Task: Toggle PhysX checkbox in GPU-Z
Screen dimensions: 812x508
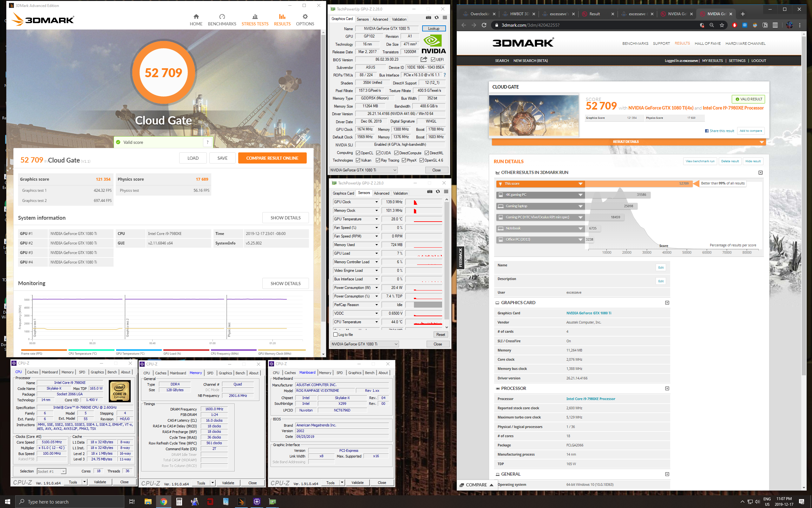Action: (x=404, y=160)
